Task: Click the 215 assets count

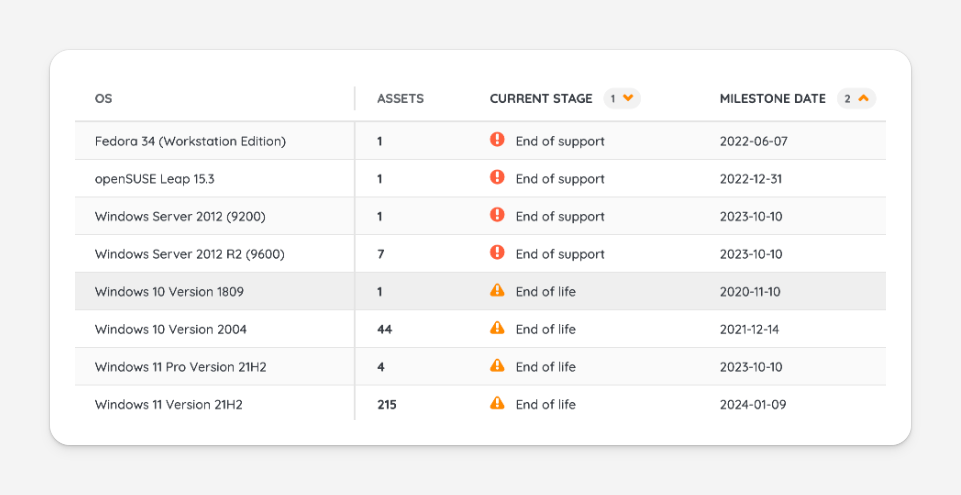Action: 387,405
